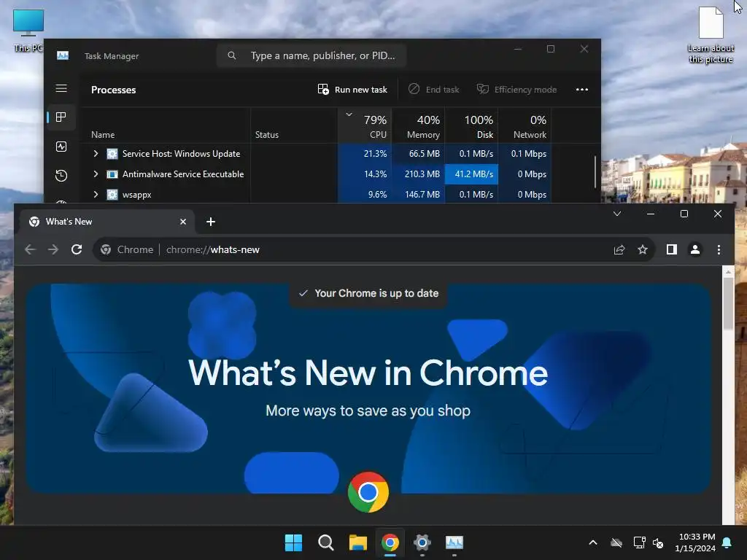Sort processes by CPU column
747x560 pixels.
365,126
